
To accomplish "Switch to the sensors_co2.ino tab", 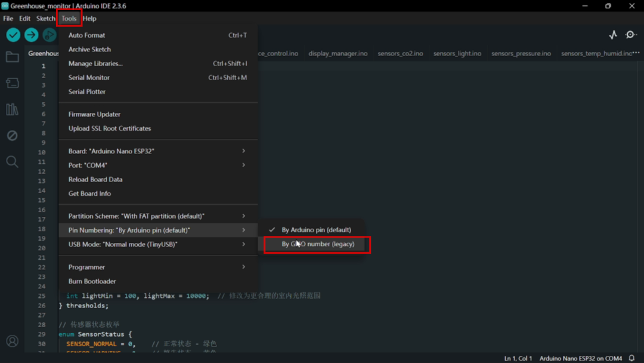I will pos(400,54).
